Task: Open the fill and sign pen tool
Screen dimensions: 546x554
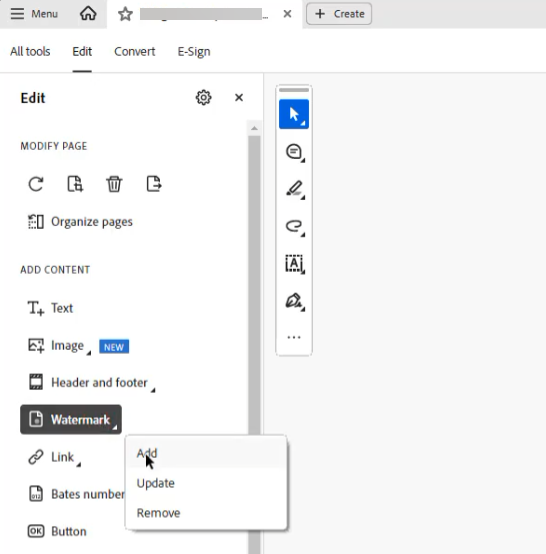Action: pos(294,301)
